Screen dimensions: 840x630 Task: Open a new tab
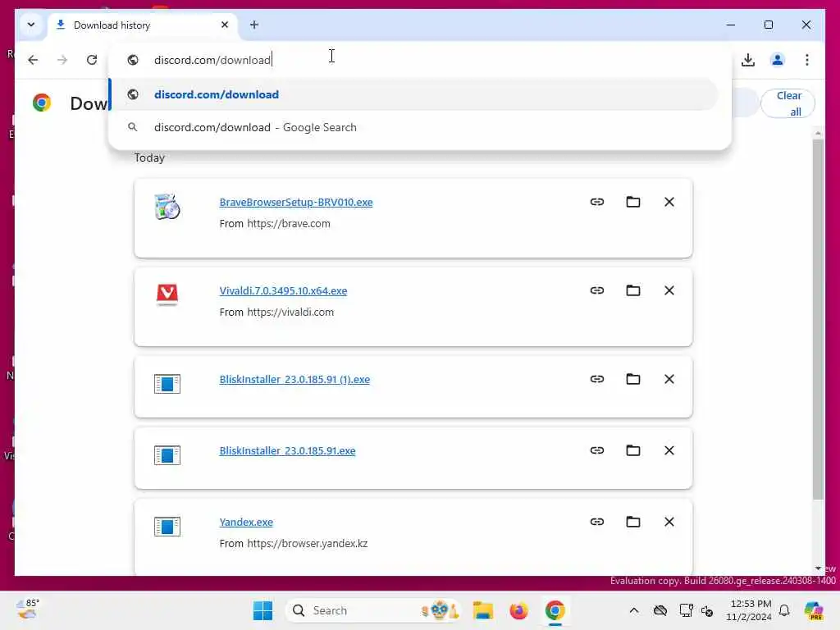(254, 25)
